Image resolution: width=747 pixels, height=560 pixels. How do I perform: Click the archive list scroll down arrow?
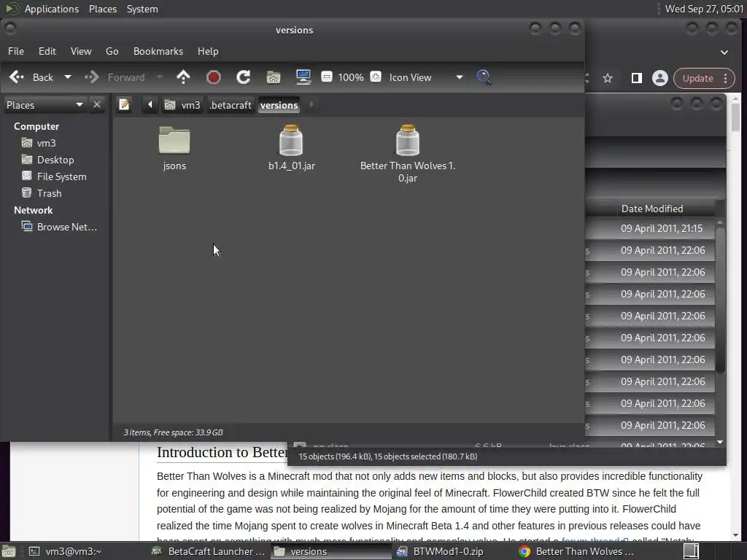pyautogui.click(x=720, y=443)
